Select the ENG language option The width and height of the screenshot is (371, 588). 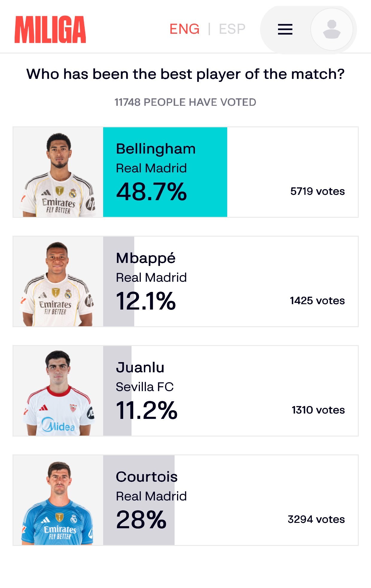(184, 29)
